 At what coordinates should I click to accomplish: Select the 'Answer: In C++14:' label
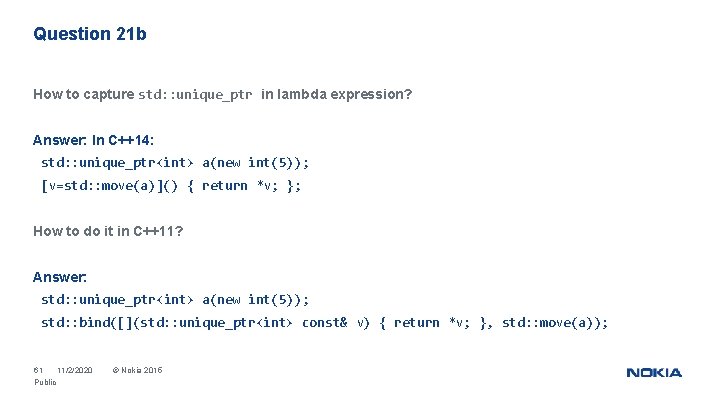pos(93,140)
